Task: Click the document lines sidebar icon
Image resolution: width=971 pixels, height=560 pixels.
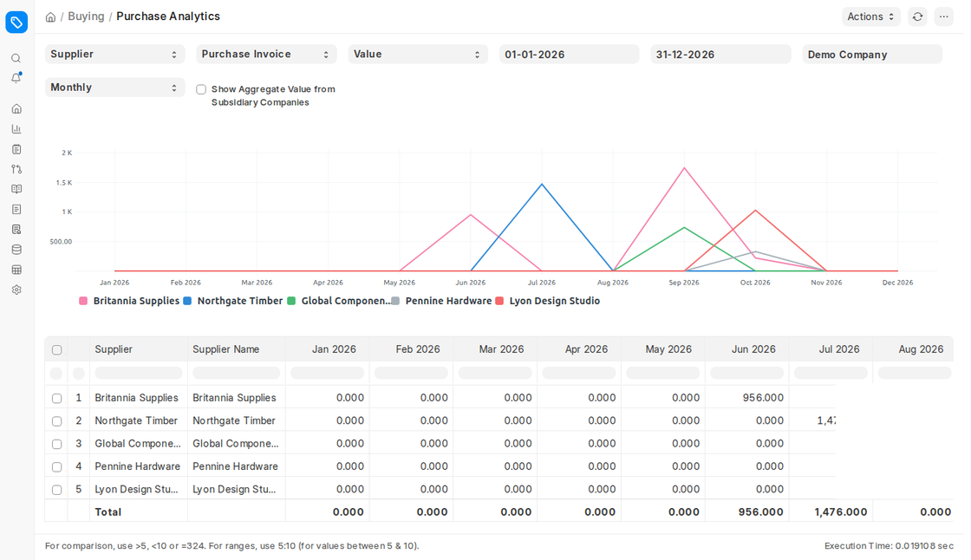Action: pos(16,210)
